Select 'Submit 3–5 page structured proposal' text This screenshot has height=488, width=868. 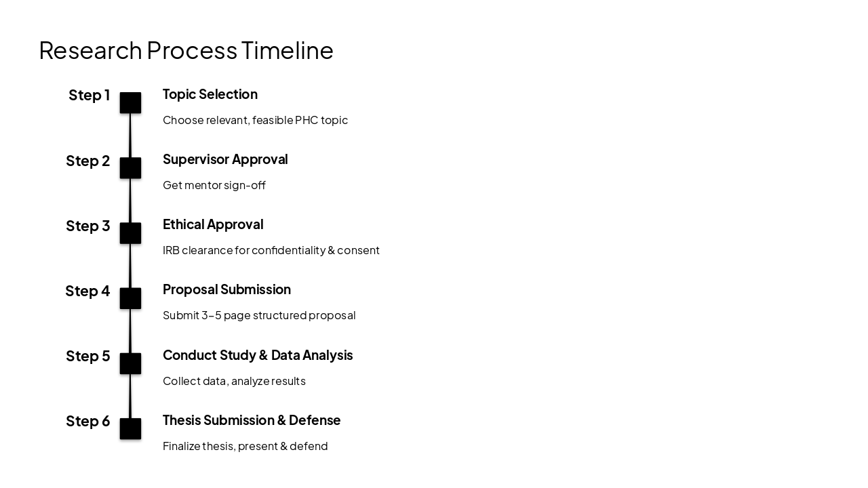259,315
